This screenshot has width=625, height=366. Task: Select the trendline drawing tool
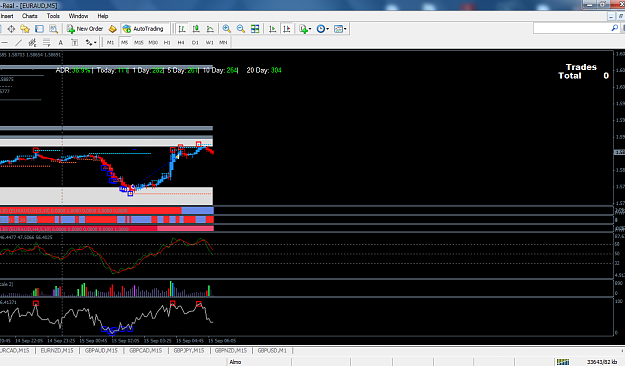pyautogui.click(x=18, y=42)
